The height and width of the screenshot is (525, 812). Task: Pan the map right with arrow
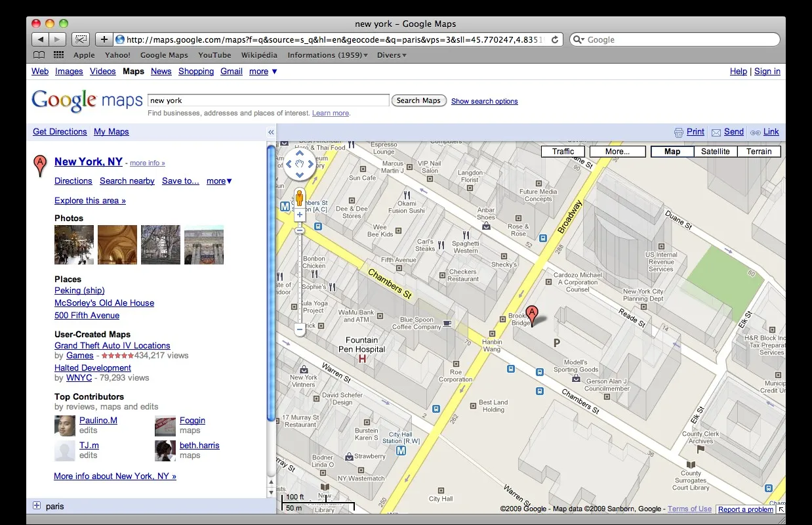pyautogui.click(x=311, y=164)
